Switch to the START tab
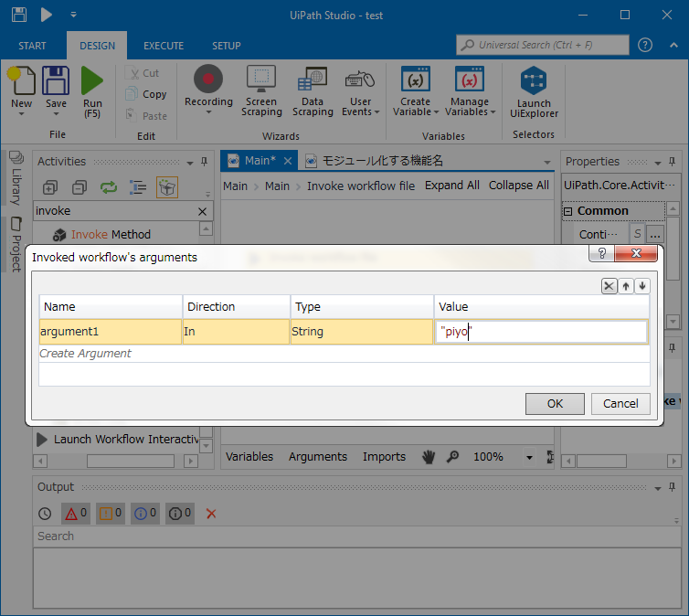Viewport: 689px width, 616px height. pos(32,46)
